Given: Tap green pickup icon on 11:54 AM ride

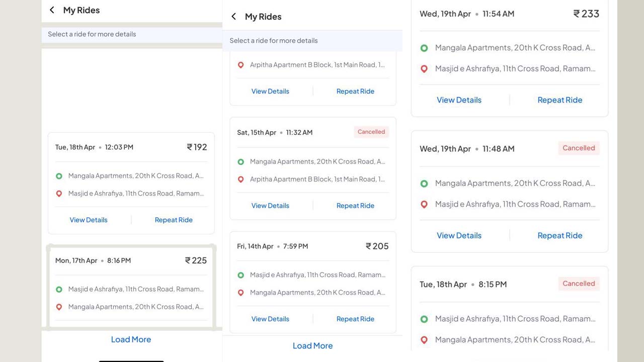Looking at the screenshot, I should [x=424, y=48].
